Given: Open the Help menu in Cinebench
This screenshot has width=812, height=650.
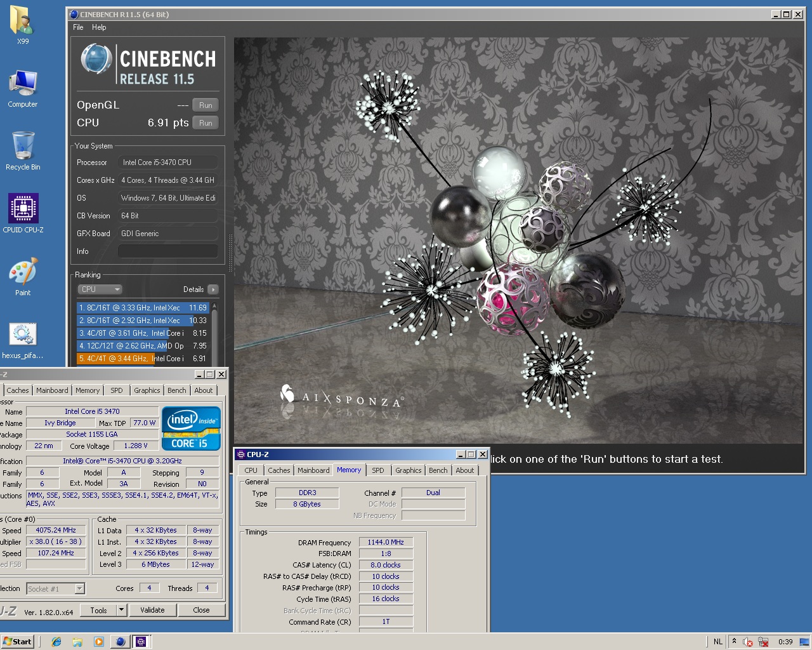Looking at the screenshot, I should [99, 27].
